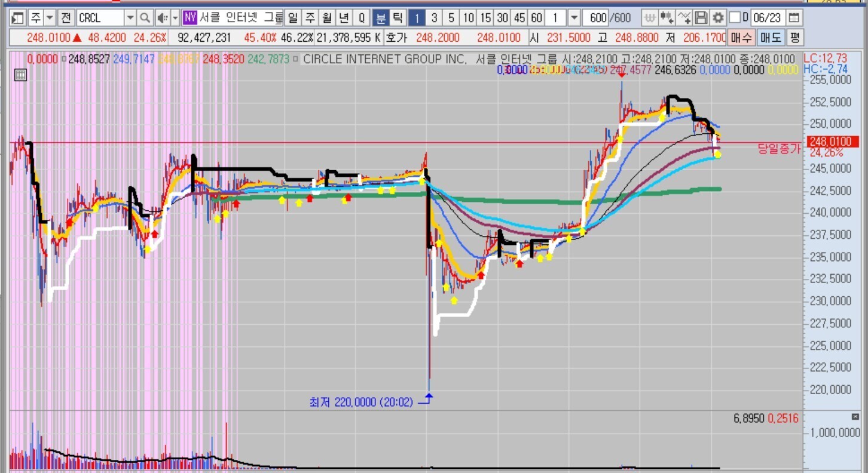
Task: Edit the CRCL ticker symbol field
Action: [x=100, y=17]
